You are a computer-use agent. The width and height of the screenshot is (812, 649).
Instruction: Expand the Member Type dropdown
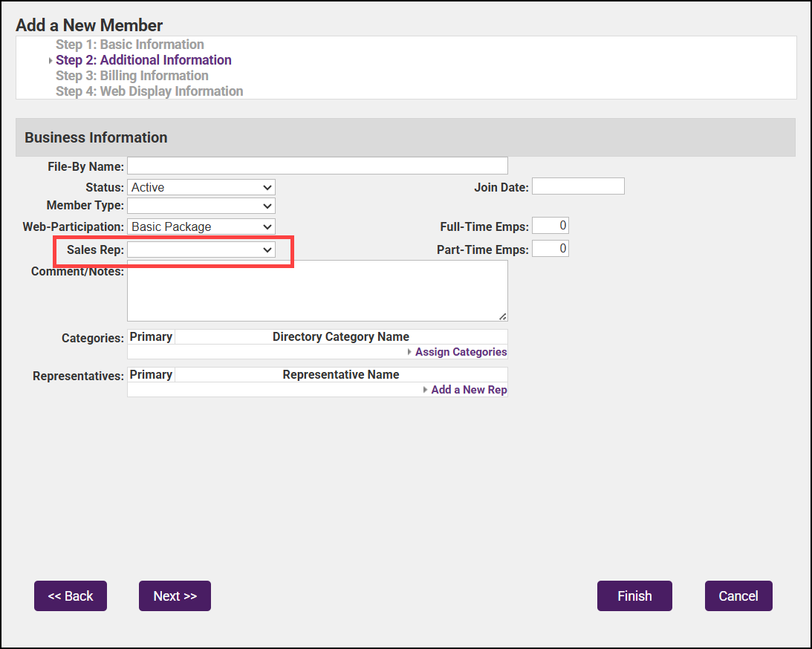click(201, 206)
